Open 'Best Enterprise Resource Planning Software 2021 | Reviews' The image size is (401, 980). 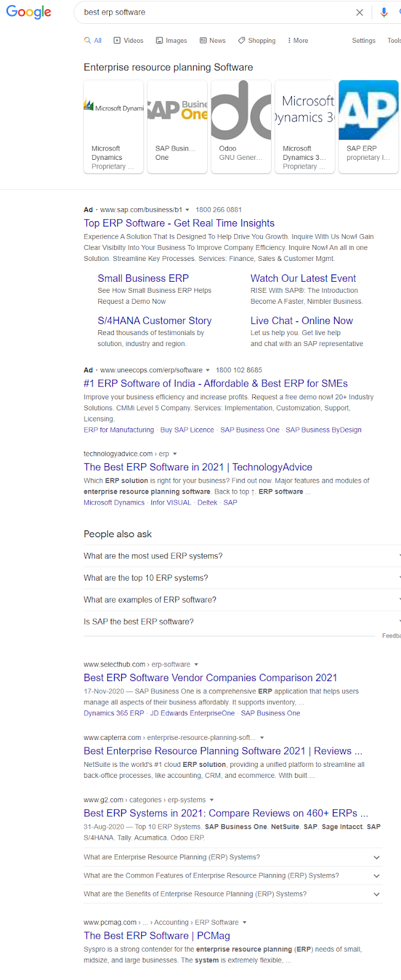pos(223,752)
